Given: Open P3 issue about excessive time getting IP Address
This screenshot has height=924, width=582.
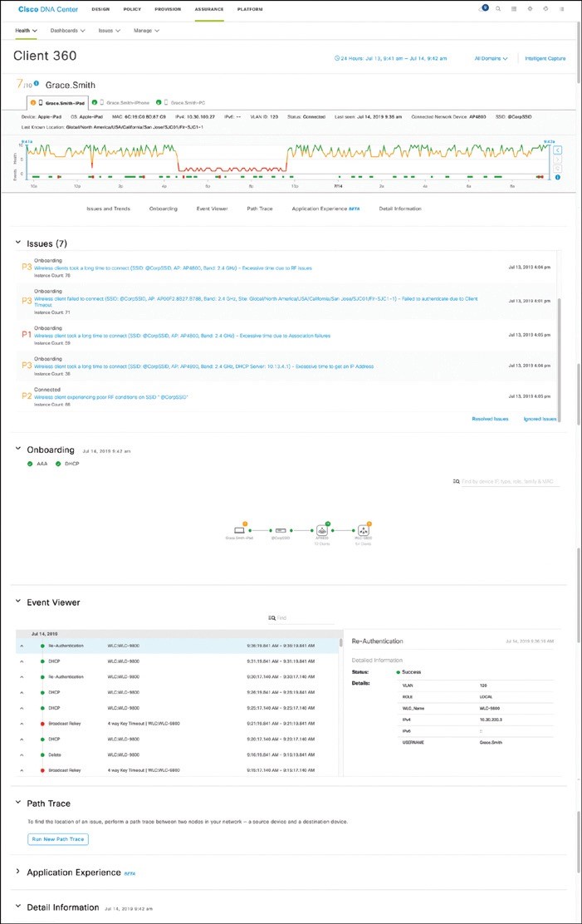Looking at the screenshot, I should pos(203,366).
